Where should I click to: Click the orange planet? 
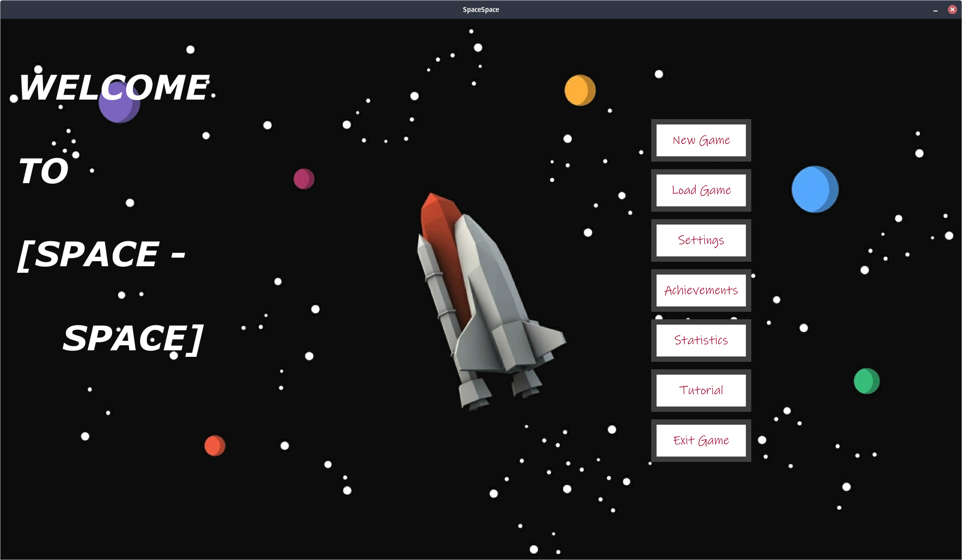click(x=580, y=90)
